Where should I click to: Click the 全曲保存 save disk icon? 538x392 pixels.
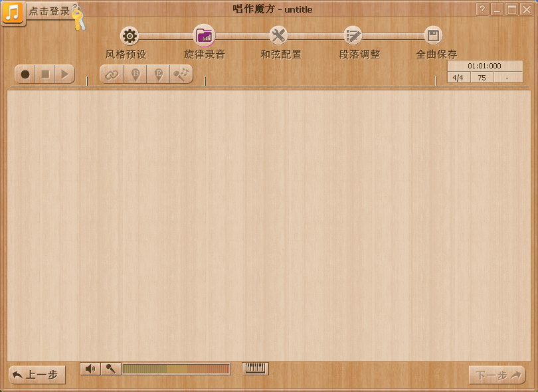click(433, 36)
